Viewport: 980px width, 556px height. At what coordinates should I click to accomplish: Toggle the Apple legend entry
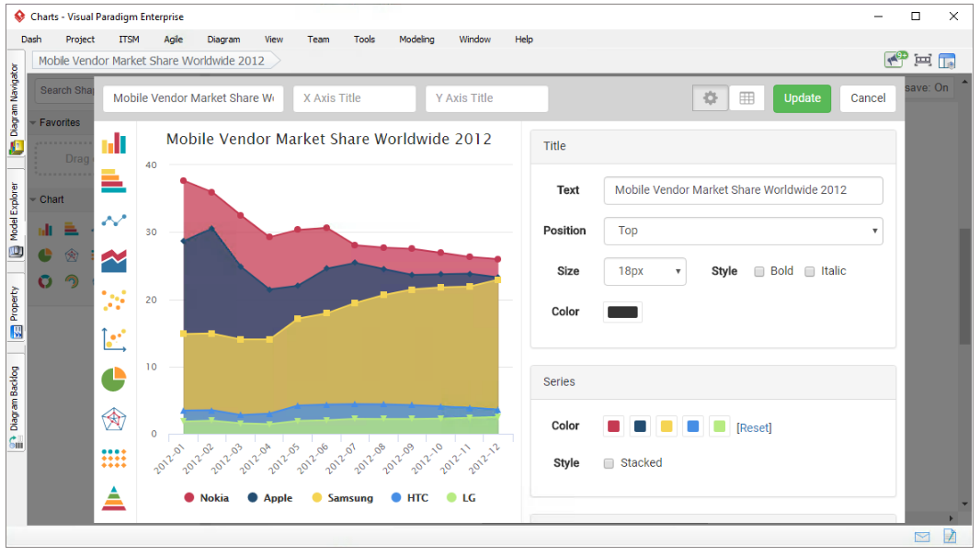tap(270, 498)
